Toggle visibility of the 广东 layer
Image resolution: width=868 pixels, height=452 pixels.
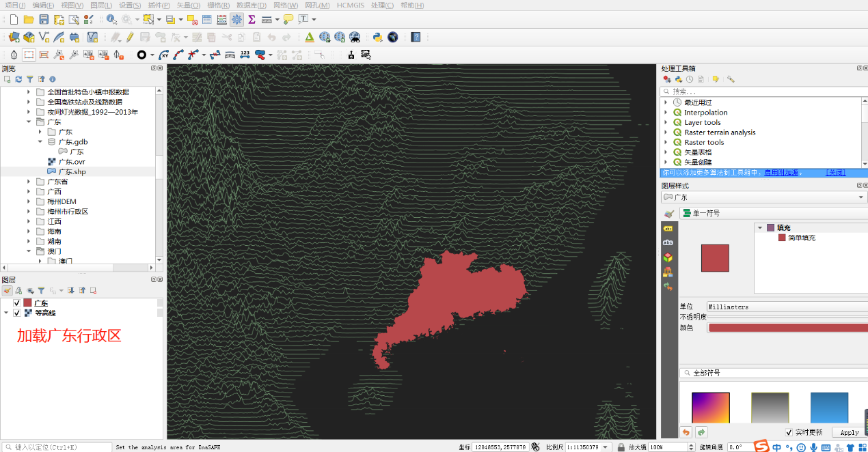click(17, 303)
